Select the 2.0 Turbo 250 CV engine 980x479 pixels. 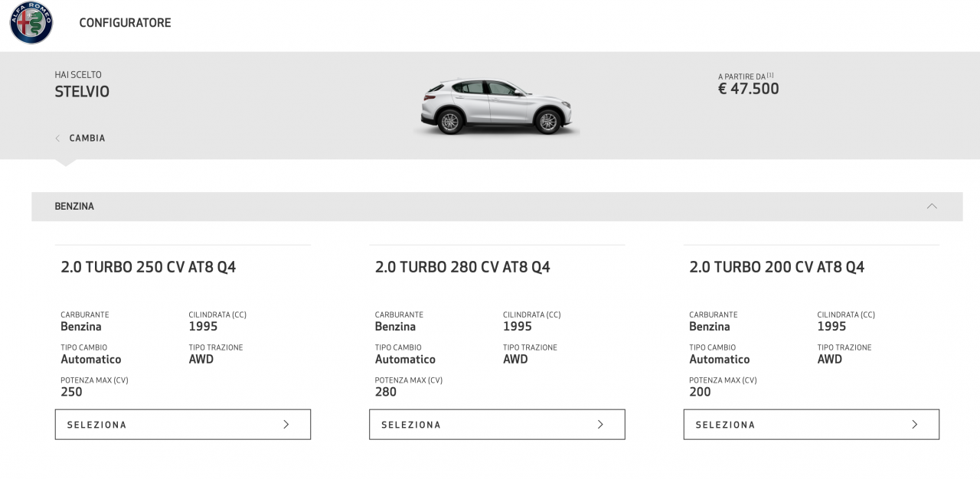[183, 425]
